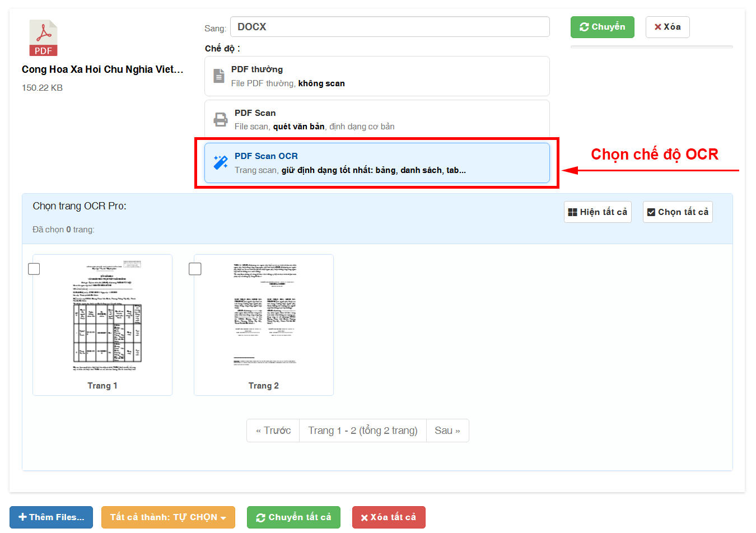Click the red Xóa tất cả button
Screen dimensions: 756x533
(388, 517)
